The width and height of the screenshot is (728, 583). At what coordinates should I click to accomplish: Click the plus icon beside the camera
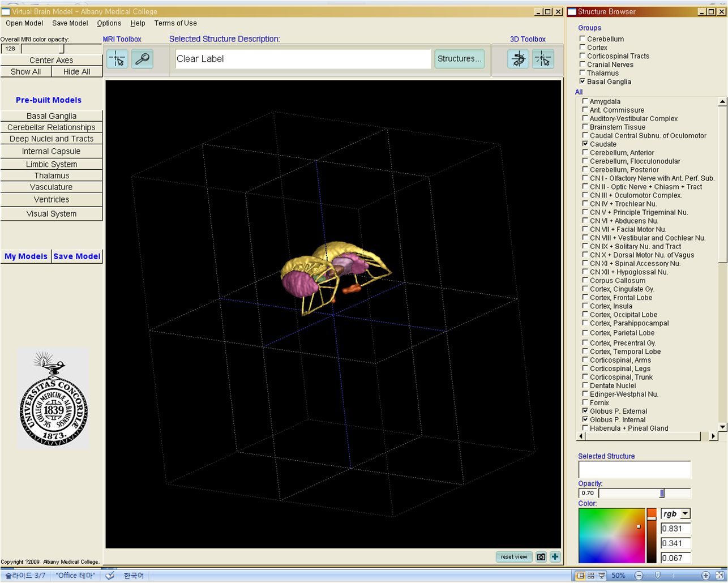coord(555,557)
